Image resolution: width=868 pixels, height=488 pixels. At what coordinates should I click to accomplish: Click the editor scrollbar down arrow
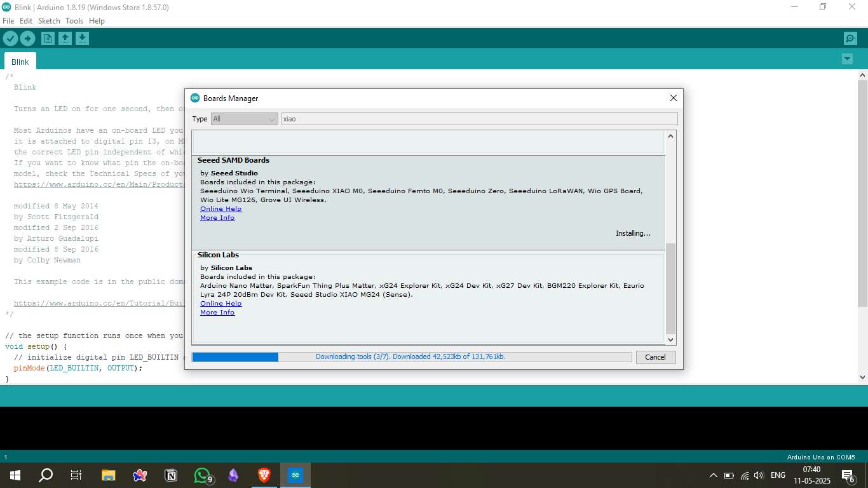pyautogui.click(x=862, y=377)
